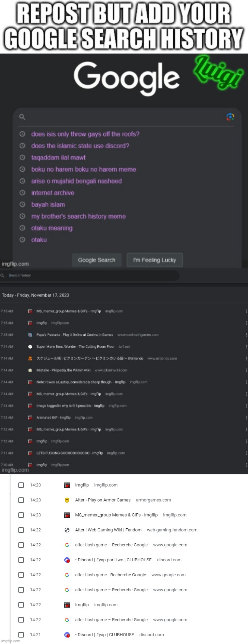Tick the checkbox for Alter - Play on Armor Games
Viewport: 248px width, 644px height.
(21, 500)
